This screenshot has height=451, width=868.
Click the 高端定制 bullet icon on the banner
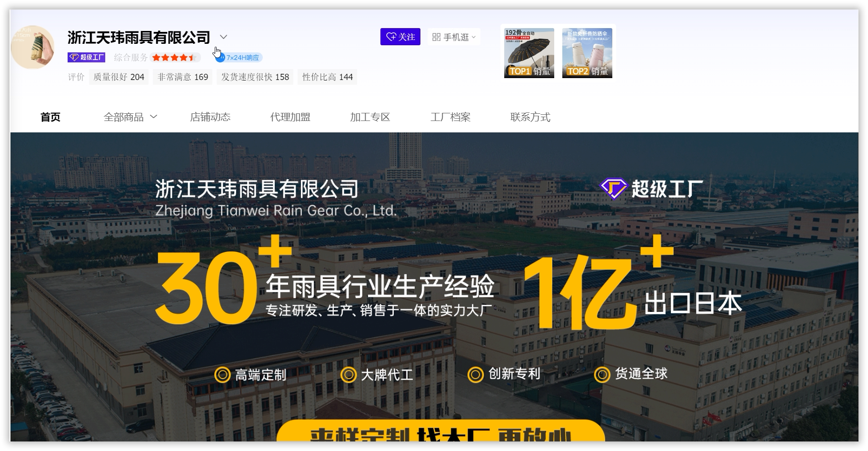point(222,375)
